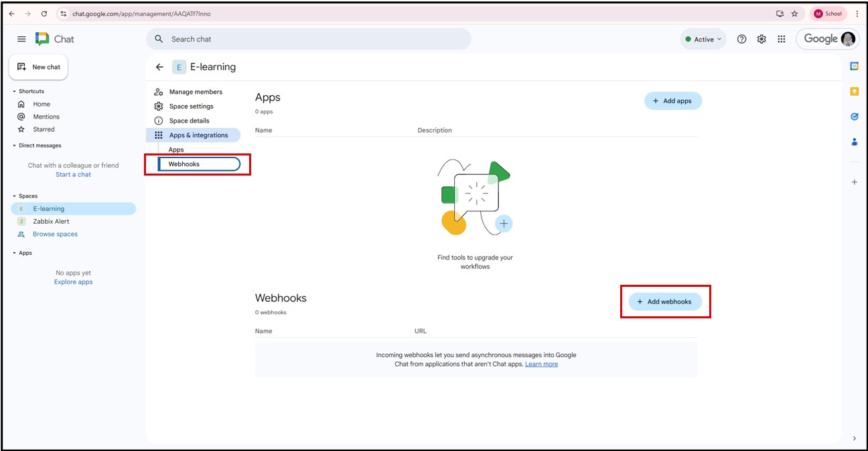Click the back arrow beside E-learning
This screenshot has height=451, width=868.
[x=159, y=67]
